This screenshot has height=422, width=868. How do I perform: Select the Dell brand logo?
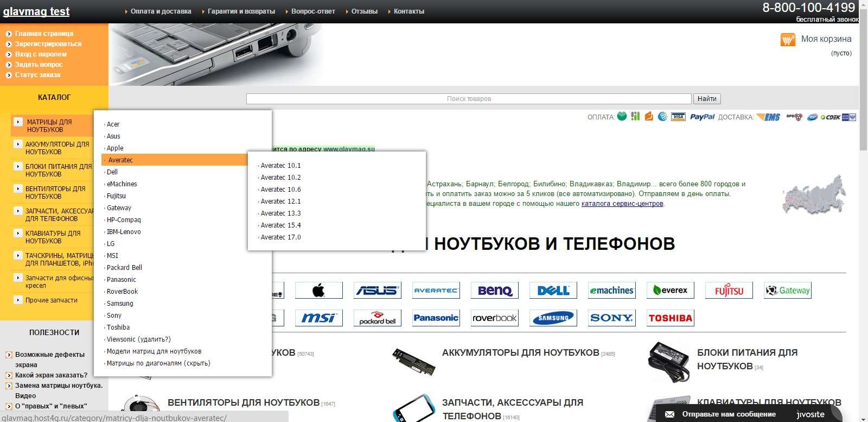[553, 291]
